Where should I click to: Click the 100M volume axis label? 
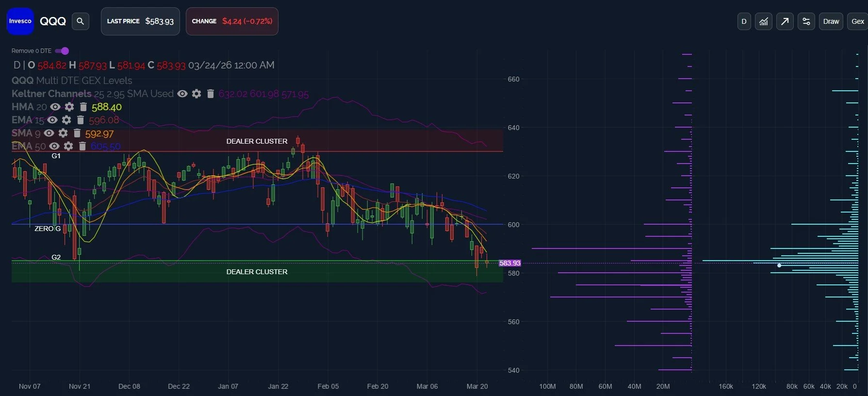(x=547, y=386)
